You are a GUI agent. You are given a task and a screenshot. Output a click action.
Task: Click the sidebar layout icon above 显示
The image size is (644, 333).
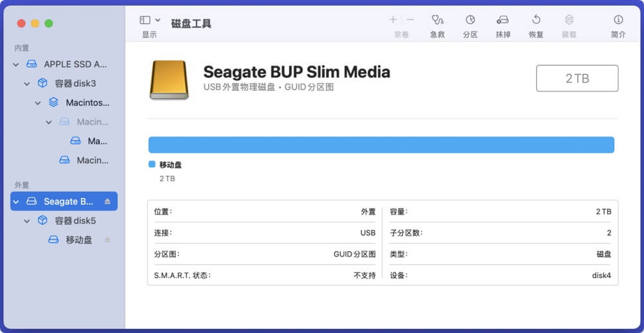(145, 20)
